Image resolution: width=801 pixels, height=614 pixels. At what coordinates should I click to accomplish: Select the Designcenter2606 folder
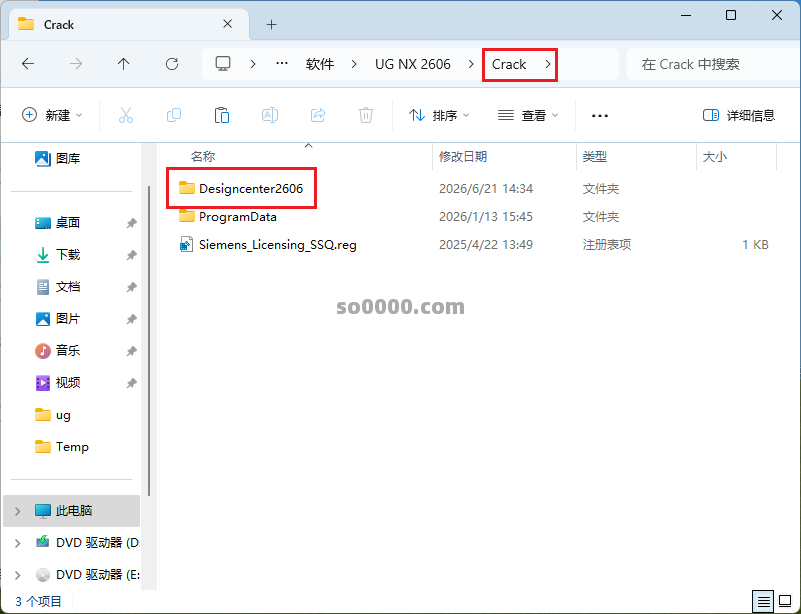point(241,188)
